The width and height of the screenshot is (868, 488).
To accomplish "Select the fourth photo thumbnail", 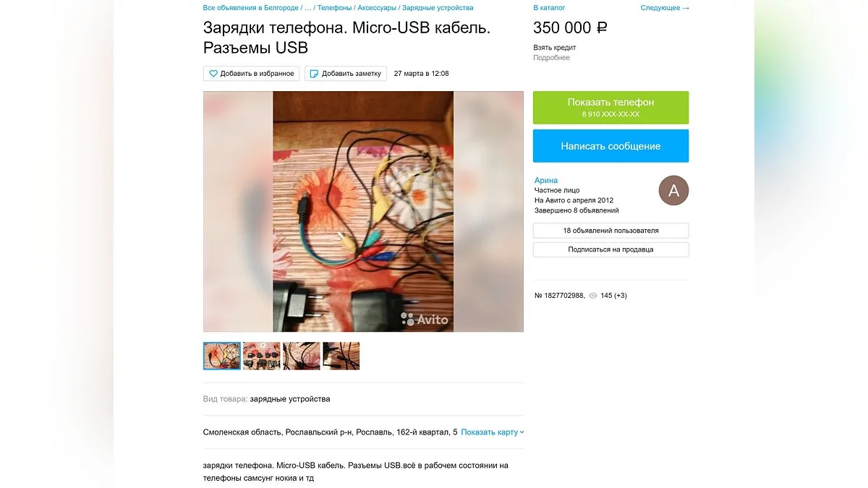I will (341, 356).
